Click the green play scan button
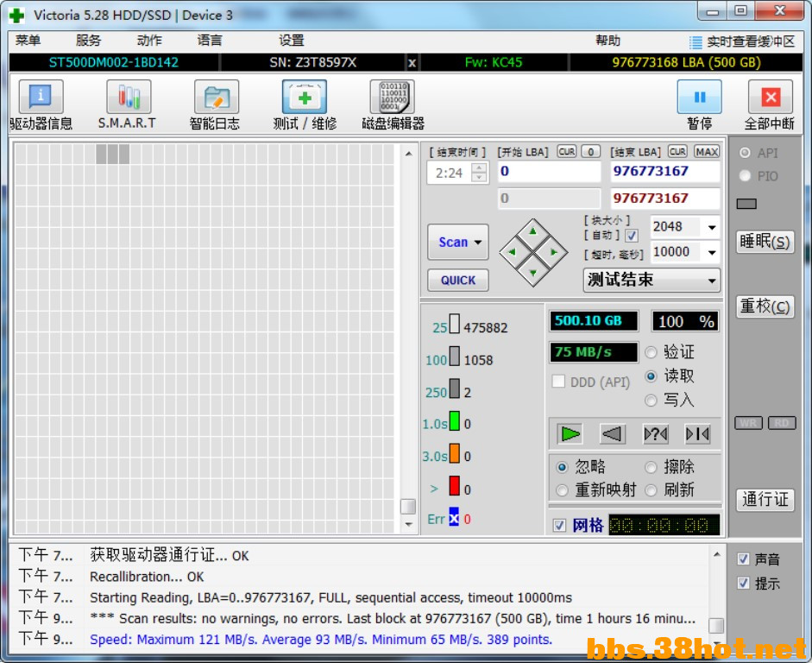Viewport: 812px width, 663px height. coord(570,434)
